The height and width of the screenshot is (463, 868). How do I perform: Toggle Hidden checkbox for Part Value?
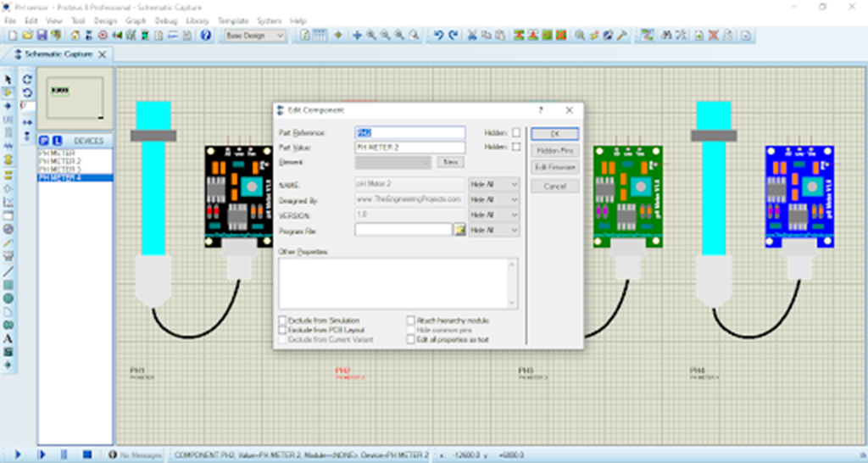click(516, 147)
